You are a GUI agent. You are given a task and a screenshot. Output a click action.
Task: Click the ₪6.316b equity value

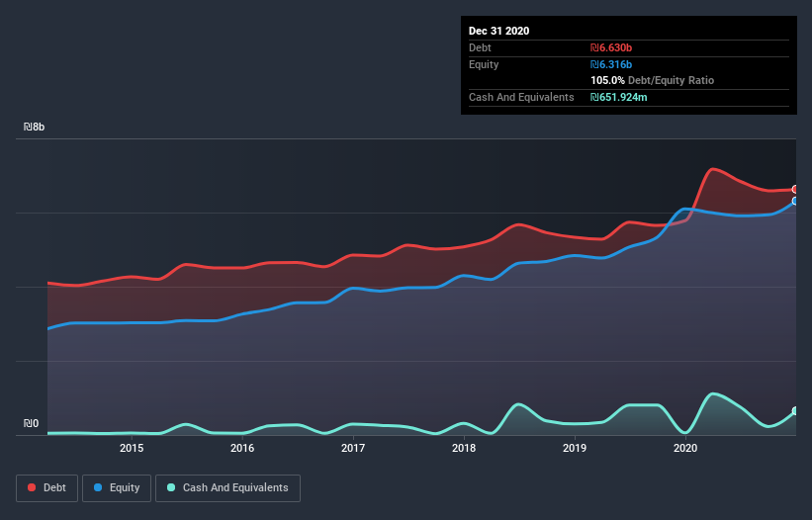[611, 64]
